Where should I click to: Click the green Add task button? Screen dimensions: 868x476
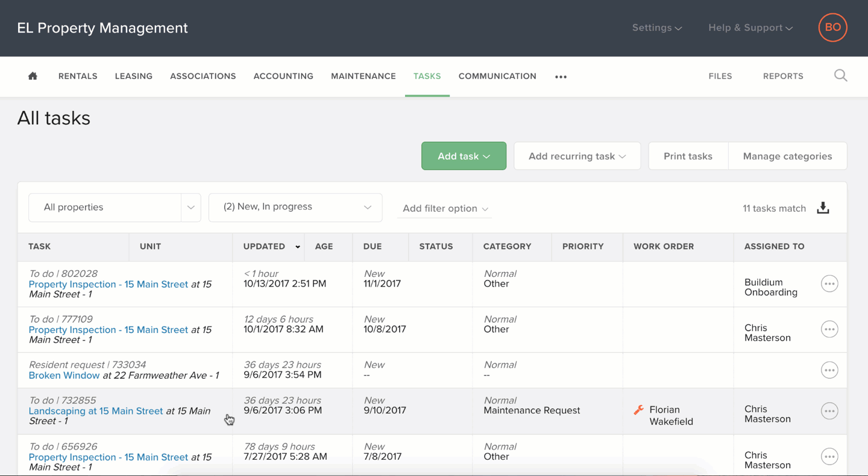(464, 156)
